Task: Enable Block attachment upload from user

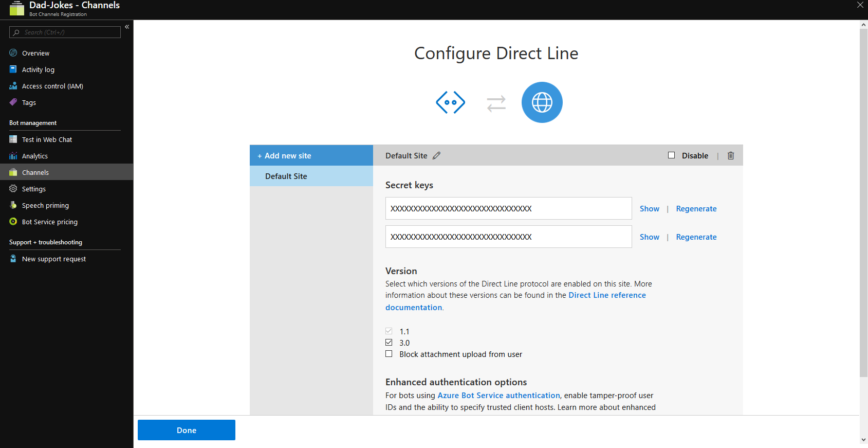Action: (x=389, y=354)
